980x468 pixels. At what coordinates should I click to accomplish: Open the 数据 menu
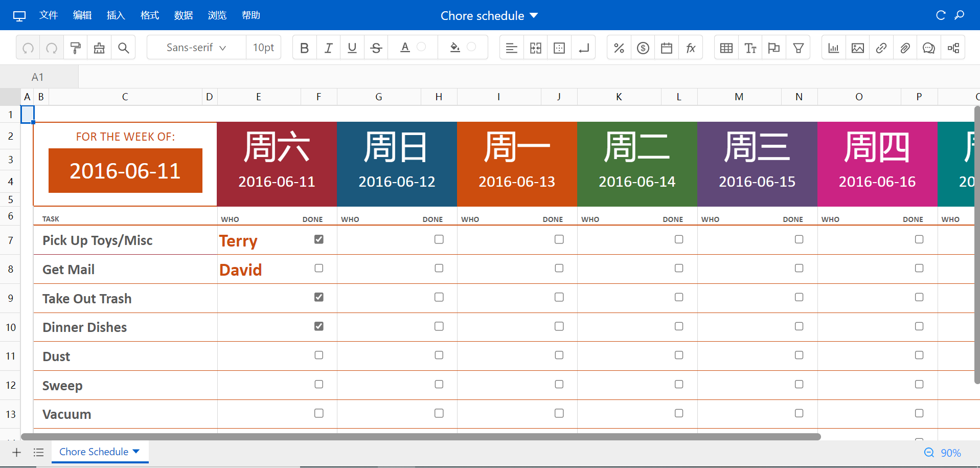tap(184, 15)
